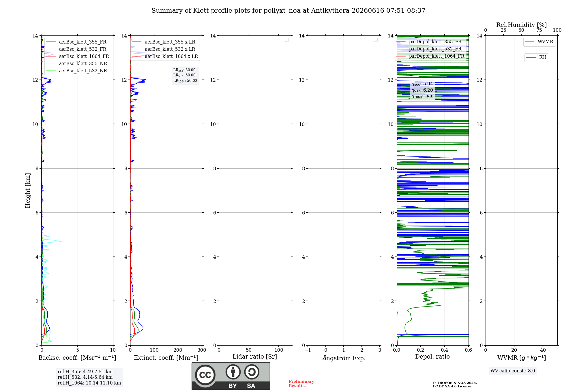The height and width of the screenshot is (392, 577).
Task: Click the WVMR [g*kg⁻¹] axis label
Action: 522,358
